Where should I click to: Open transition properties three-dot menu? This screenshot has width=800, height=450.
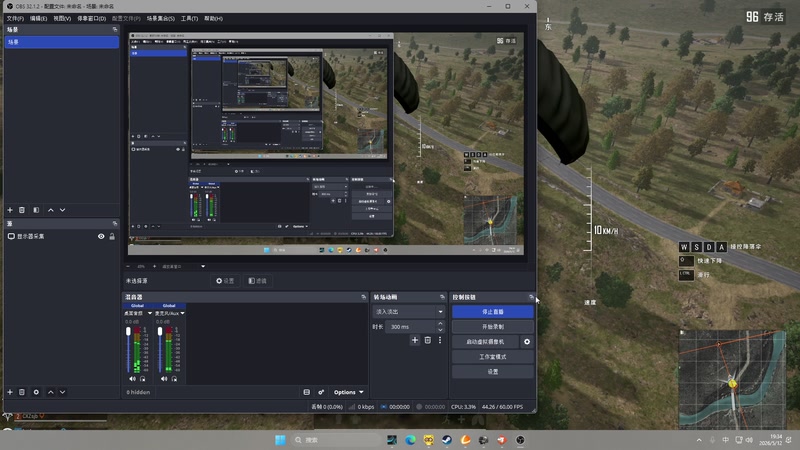pos(440,340)
